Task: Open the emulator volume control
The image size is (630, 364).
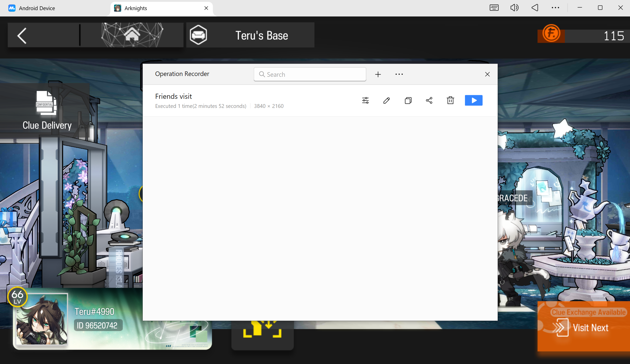Action: (514, 8)
